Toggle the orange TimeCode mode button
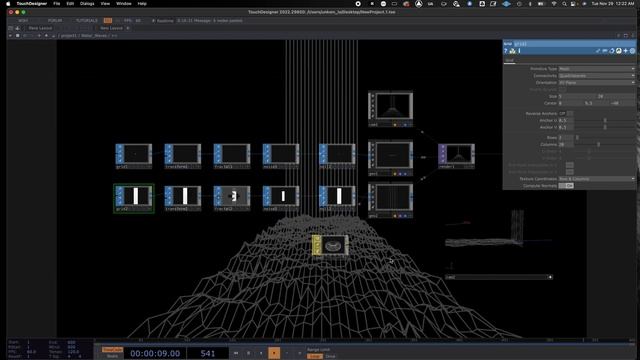This screenshot has height=360, width=640. pyautogui.click(x=112, y=350)
